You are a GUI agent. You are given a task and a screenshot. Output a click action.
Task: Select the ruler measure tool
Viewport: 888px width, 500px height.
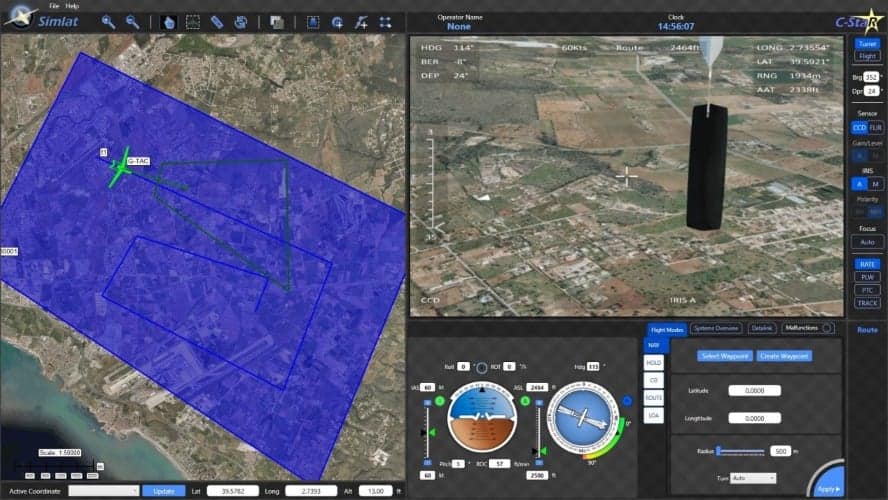(217, 22)
